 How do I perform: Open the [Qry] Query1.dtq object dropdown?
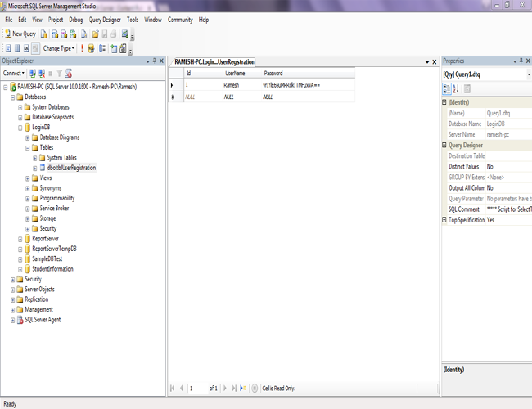[529, 74]
